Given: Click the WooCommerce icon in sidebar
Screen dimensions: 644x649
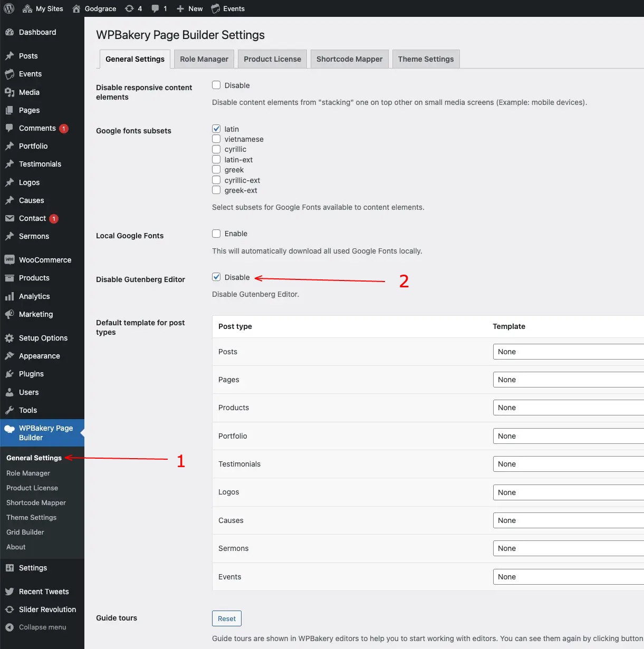Looking at the screenshot, I should pyautogui.click(x=9, y=260).
